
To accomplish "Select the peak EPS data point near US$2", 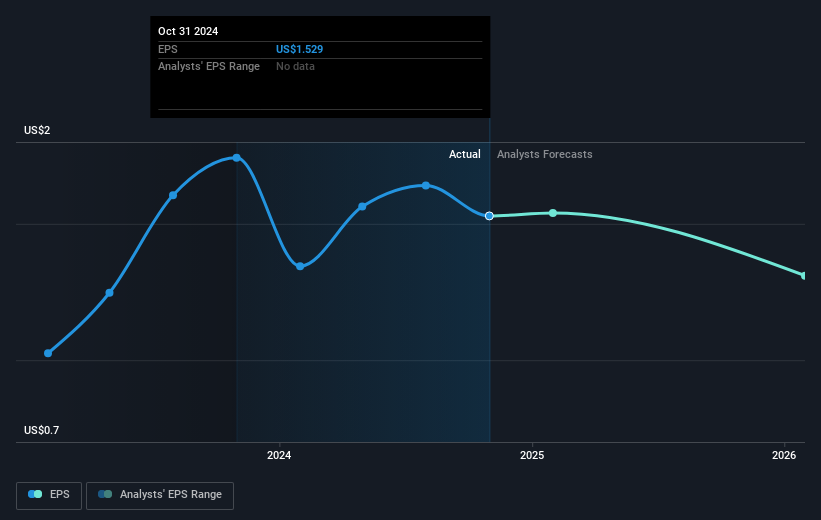I will click(237, 158).
